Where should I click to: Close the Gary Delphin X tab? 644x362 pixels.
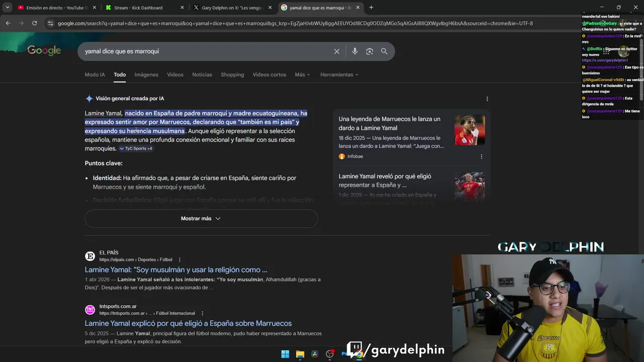pos(270,8)
